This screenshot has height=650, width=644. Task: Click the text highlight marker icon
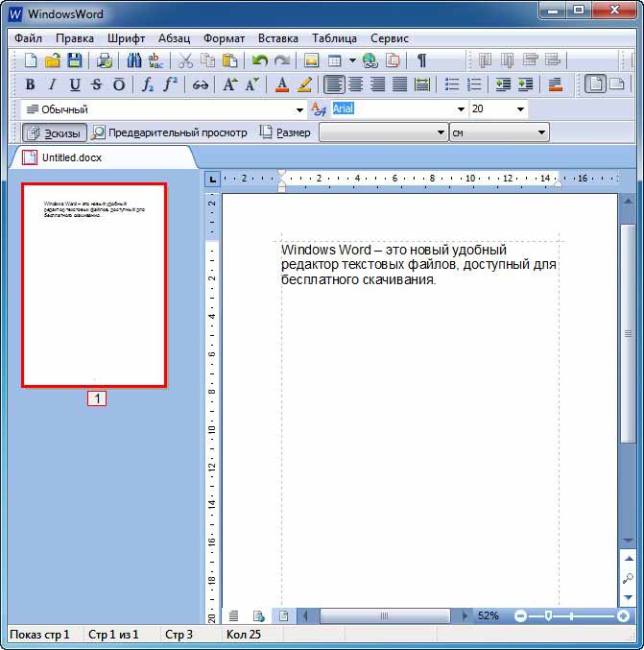tap(304, 84)
